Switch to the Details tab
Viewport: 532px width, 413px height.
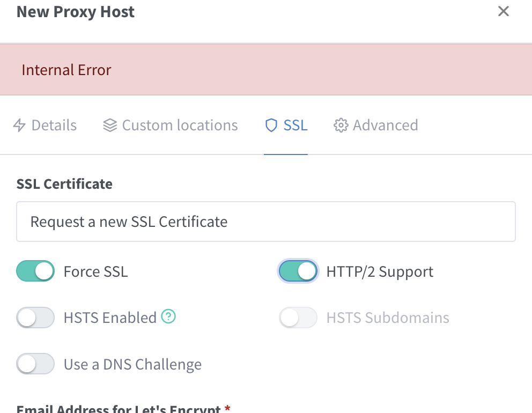click(x=54, y=126)
